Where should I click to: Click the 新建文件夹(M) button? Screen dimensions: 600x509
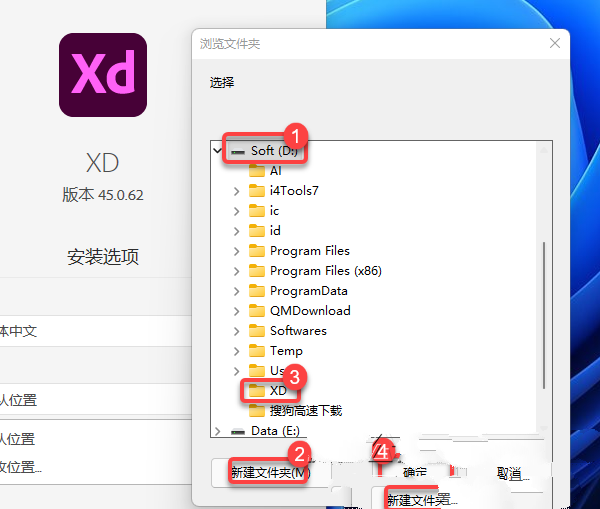pyautogui.click(x=269, y=473)
